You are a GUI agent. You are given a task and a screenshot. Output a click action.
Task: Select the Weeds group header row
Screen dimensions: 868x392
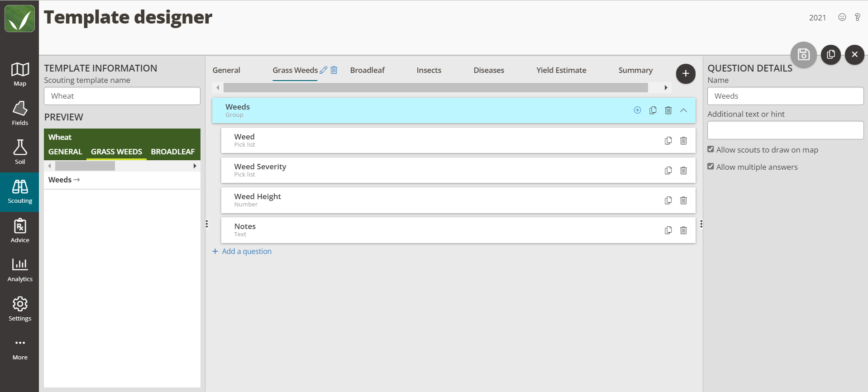(x=453, y=110)
